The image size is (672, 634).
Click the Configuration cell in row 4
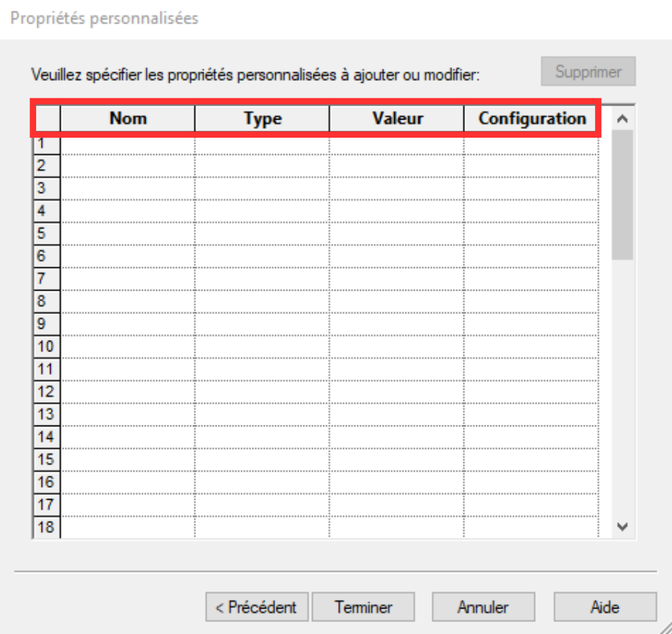532,212
